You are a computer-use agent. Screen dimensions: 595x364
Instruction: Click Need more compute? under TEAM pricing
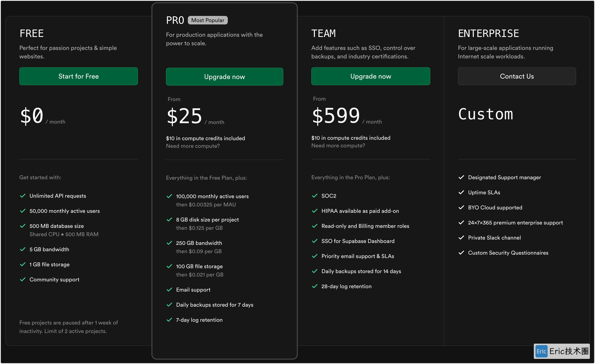click(338, 145)
